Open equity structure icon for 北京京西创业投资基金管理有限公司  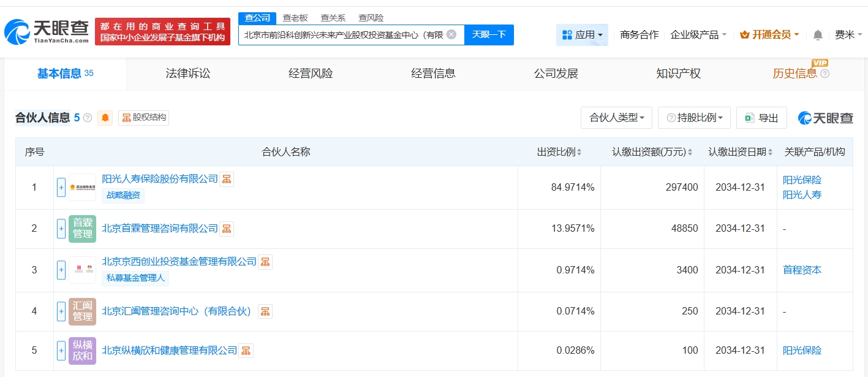pyautogui.click(x=265, y=262)
